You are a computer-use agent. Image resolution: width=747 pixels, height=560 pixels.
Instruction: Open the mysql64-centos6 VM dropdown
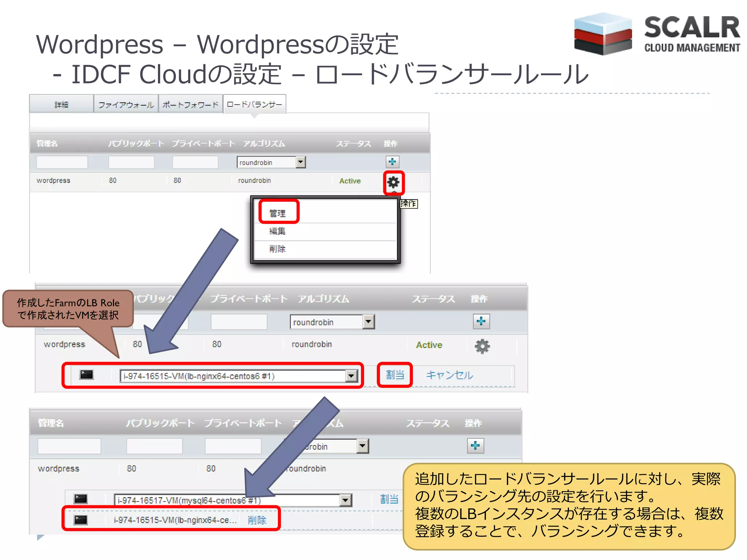point(233,500)
